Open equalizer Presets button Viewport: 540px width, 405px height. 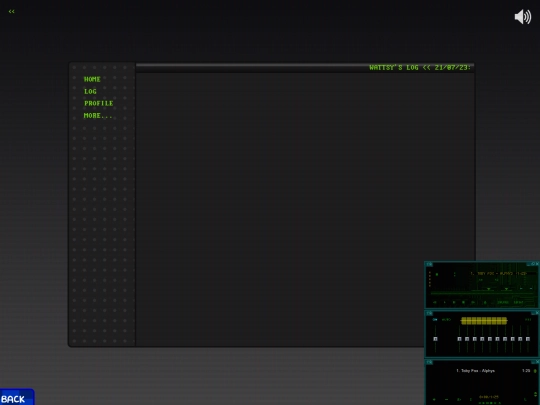click(x=528, y=320)
